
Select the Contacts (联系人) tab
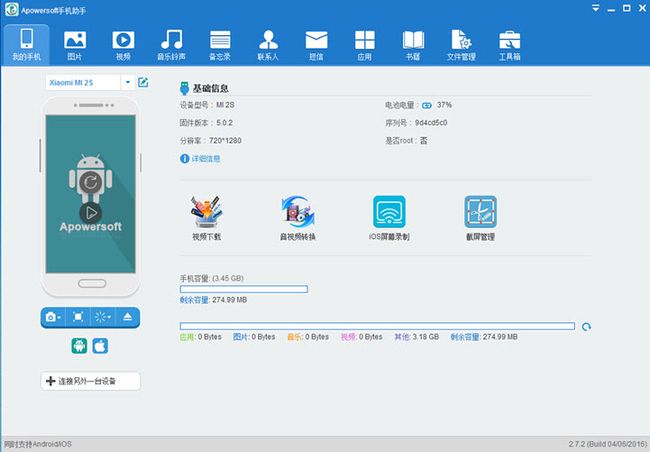point(268,45)
